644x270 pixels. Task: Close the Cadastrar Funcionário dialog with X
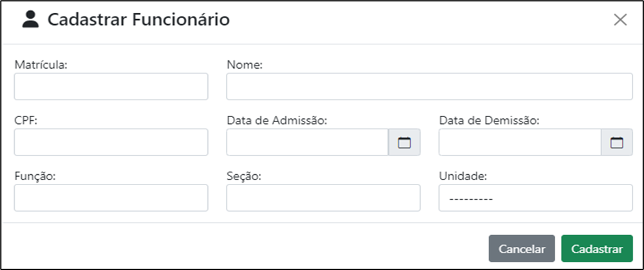click(x=620, y=20)
